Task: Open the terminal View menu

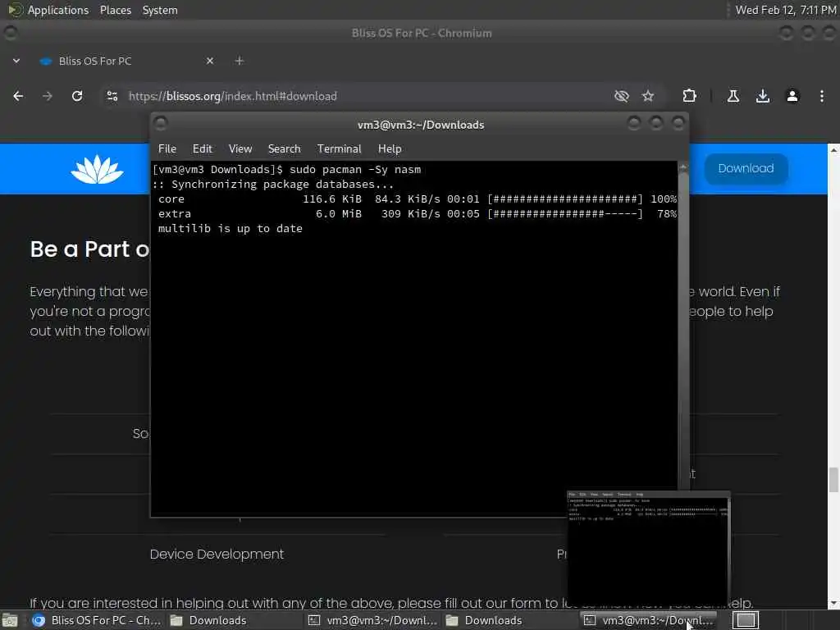Action: point(240,149)
